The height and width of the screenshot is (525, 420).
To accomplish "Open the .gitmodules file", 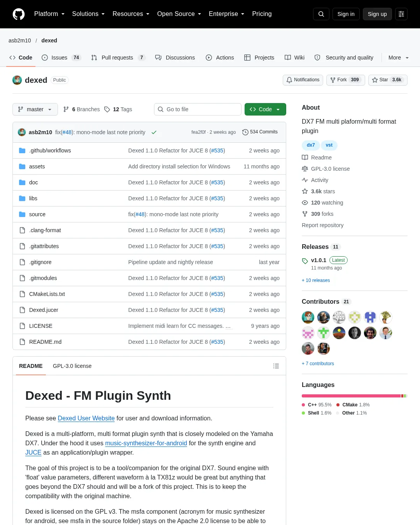I will [x=43, y=278].
